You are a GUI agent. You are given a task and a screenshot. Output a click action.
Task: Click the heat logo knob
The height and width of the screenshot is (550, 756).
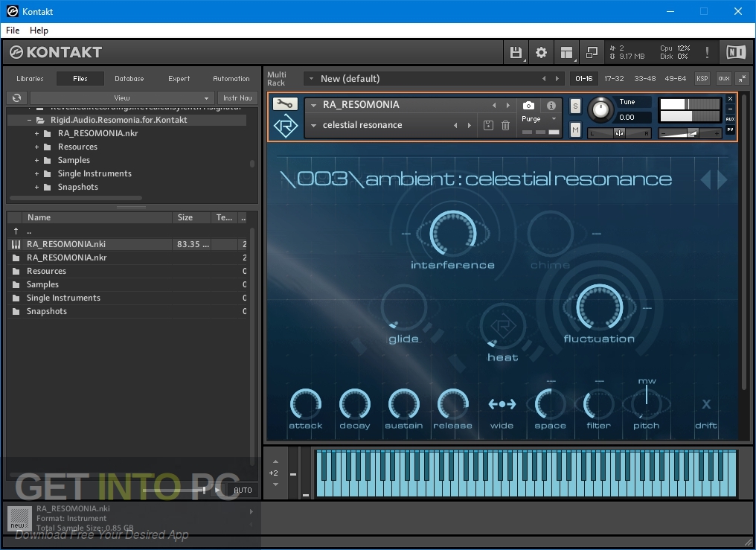coord(502,326)
